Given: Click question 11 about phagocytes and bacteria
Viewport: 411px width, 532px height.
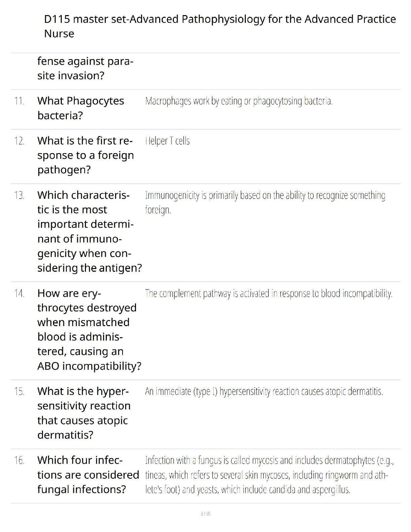Looking at the screenshot, I should [x=81, y=108].
